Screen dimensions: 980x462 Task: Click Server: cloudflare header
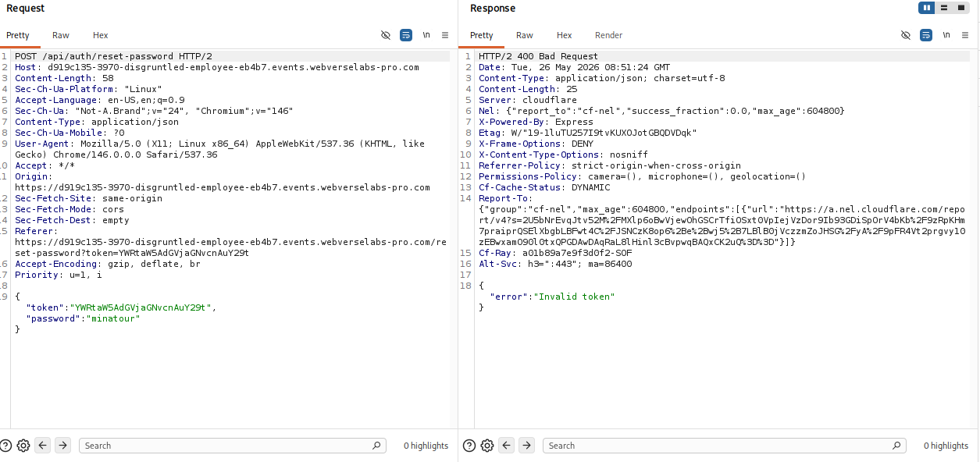(x=527, y=100)
